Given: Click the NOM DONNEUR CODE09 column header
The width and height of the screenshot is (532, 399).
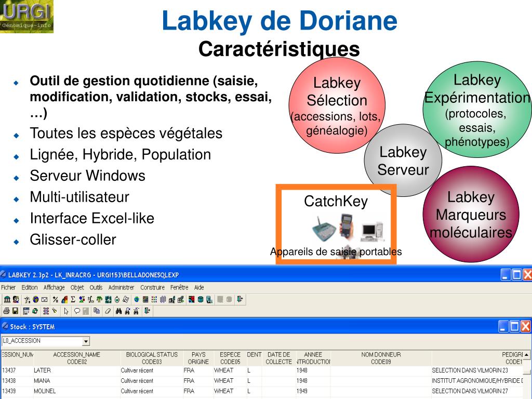Looking at the screenshot, I should pyautogui.click(x=381, y=358).
